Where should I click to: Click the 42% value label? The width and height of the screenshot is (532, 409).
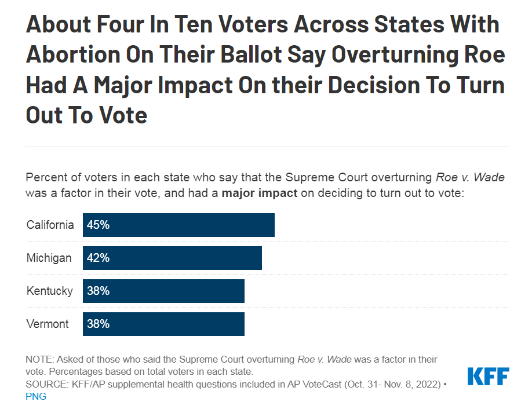(x=99, y=258)
